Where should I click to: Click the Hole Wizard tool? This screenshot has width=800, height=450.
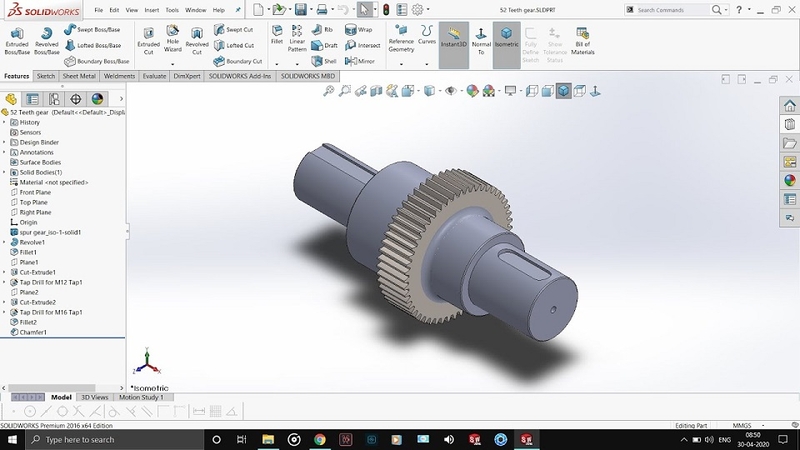[172, 38]
